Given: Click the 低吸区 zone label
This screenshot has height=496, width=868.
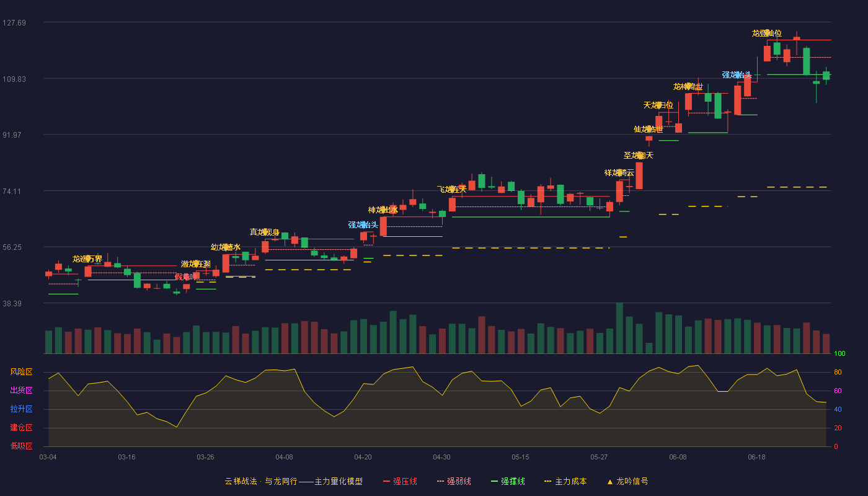Looking at the screenshot, I should pos(21,446).
